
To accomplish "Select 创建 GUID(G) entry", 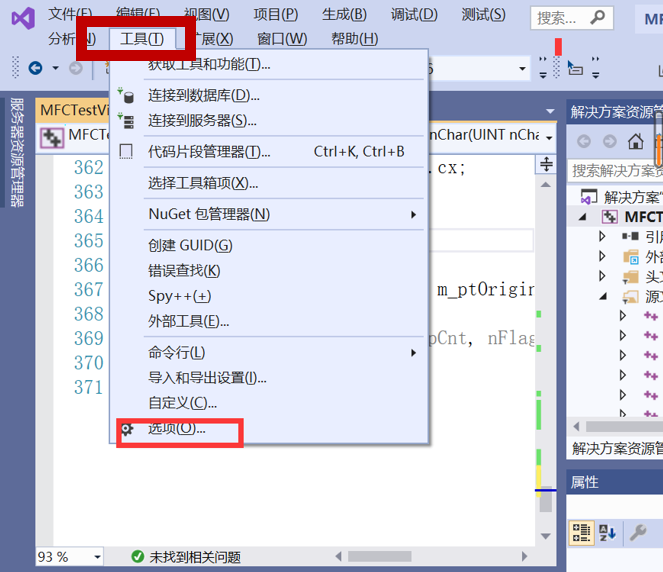I will pyautogui.click(x=269, y=246).
